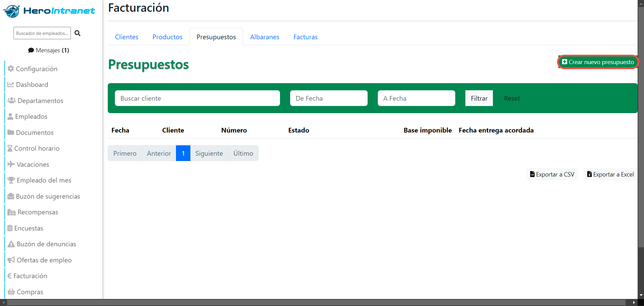Click the Dashboard chart icon
Screen dimensions: 644x306
11,85
